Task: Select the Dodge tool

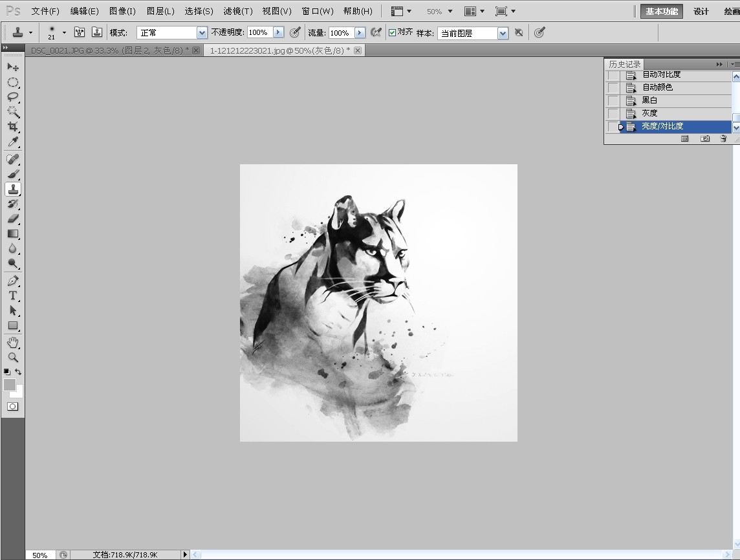Action: pos(13,263)
